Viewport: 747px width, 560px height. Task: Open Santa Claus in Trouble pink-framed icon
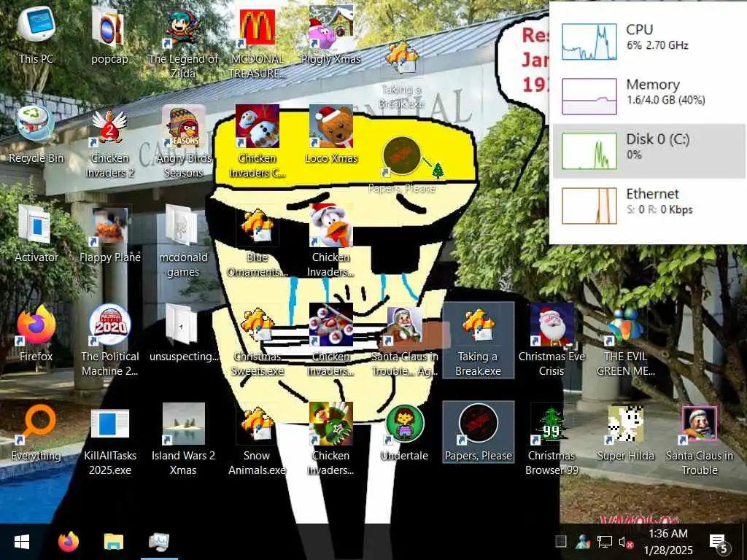click(700, 439)
